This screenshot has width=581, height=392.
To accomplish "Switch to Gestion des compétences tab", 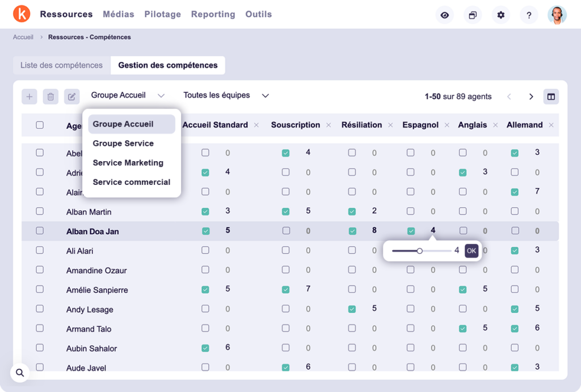I will click(x=168, y=65).
